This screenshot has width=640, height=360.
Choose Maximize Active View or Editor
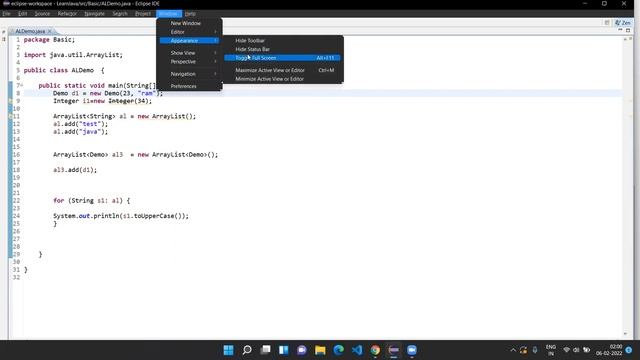[x=282, y=70]
